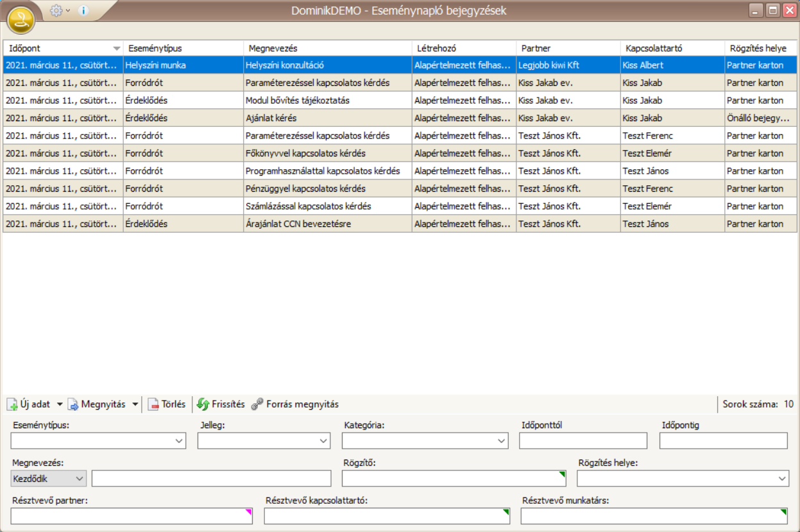
Task: Select the Számlázással kapcsolatos kérdés row
Action: coord(400,206)
